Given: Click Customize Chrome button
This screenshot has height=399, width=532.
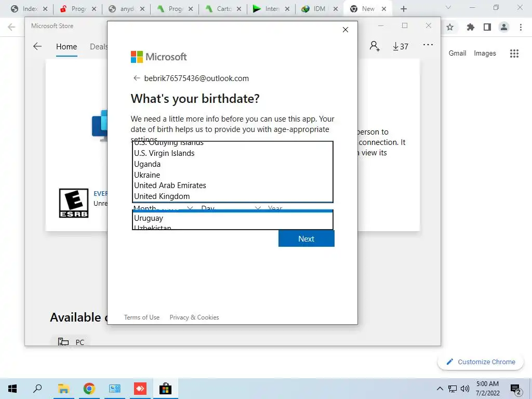Looking at the screenshot, I should click(481, 362).
